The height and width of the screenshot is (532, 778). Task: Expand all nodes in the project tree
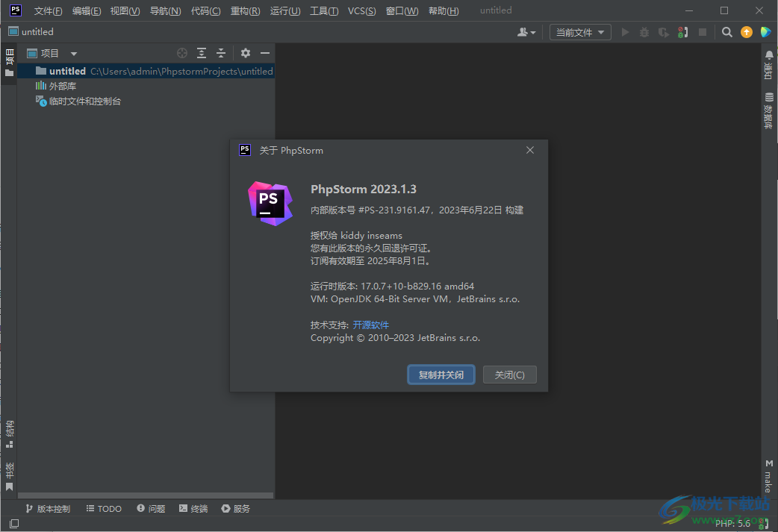click(201, 53)
